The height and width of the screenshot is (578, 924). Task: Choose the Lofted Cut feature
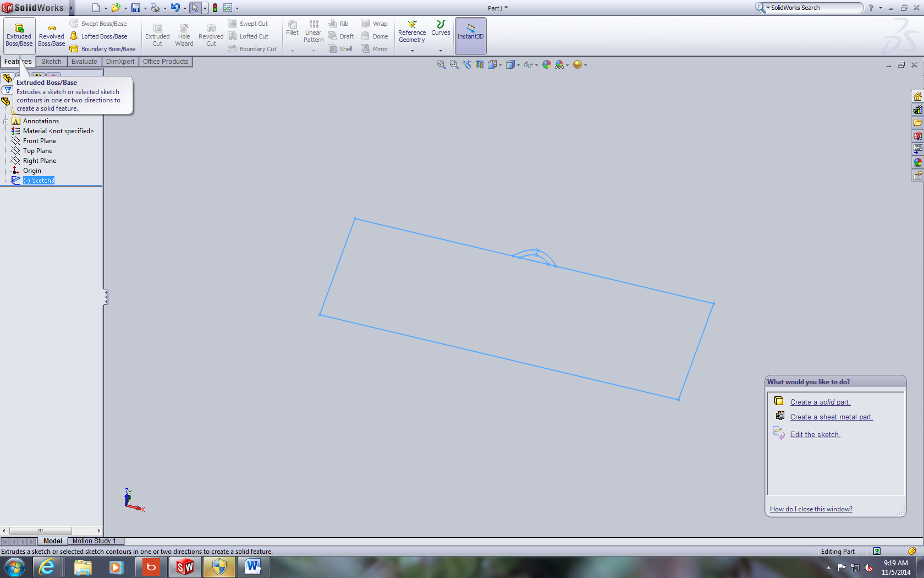(x=248, y=36)
